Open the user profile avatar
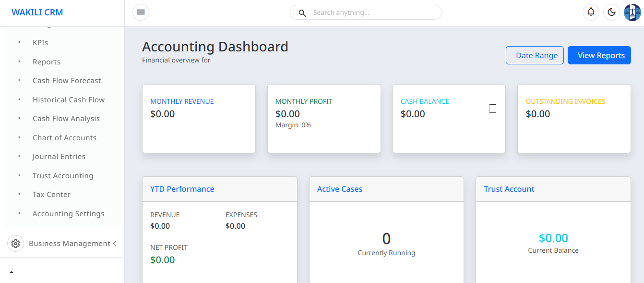 632,12
